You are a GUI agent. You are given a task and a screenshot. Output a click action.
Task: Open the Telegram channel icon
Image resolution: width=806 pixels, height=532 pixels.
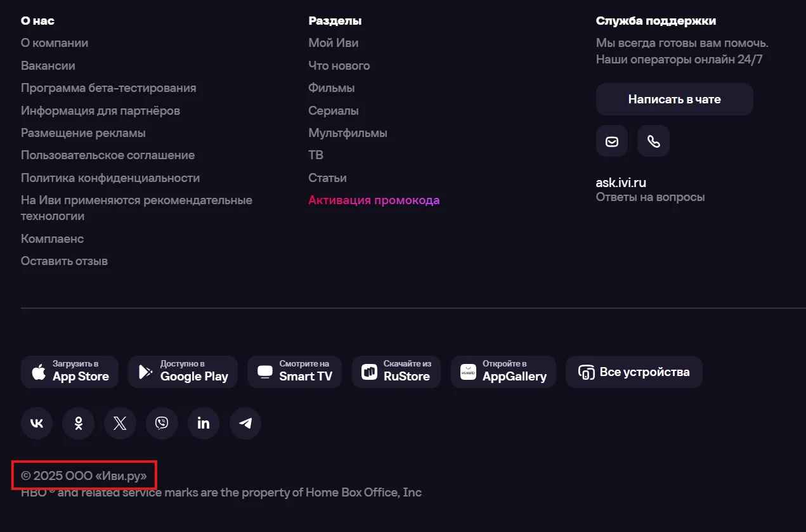pyautogui.click(x=245, y=423)
